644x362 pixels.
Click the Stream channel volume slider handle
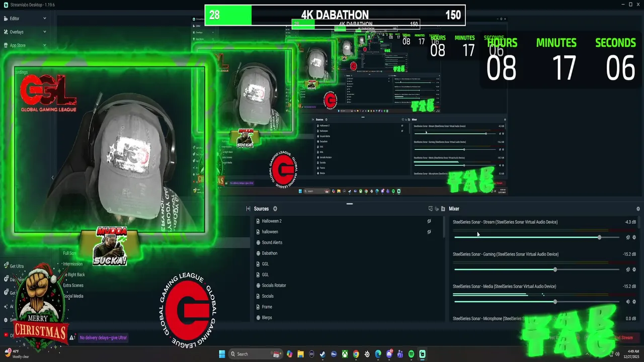click(599, 237)
